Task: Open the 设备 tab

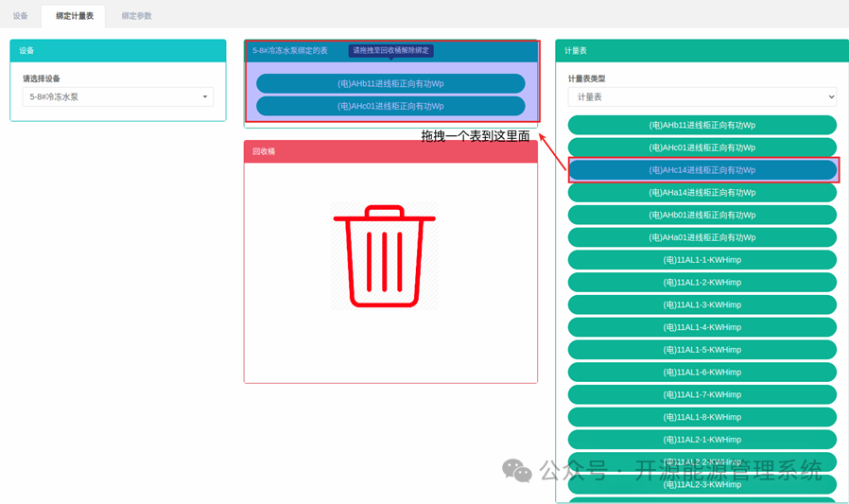Action: [x=21, y=16]
